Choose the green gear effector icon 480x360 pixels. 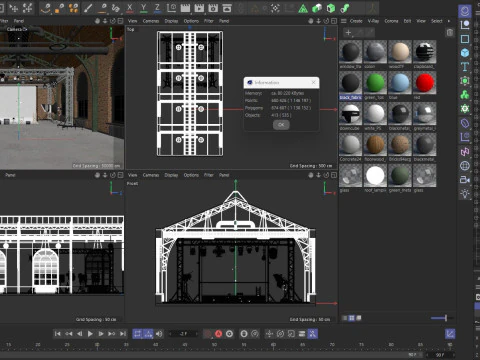(465, 109)
